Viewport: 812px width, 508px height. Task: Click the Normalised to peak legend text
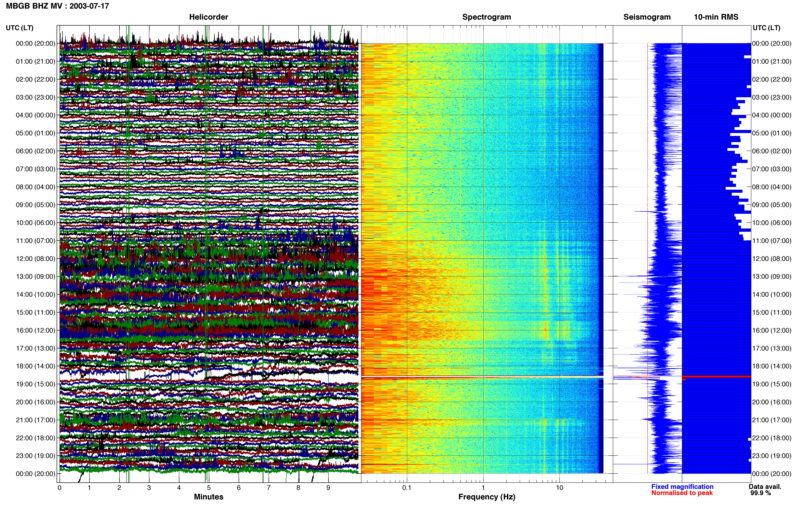click(682, 493)
